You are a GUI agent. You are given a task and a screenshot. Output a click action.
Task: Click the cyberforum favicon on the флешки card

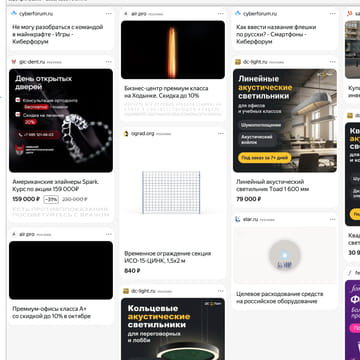[238, 14]
